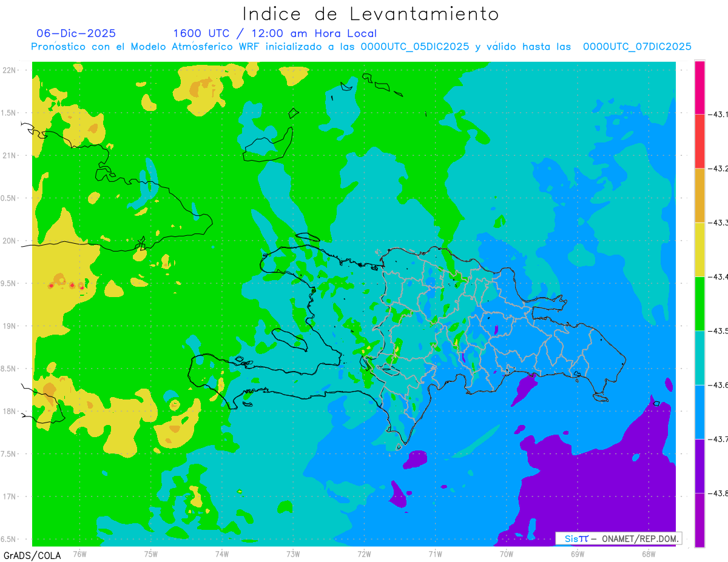Screen dimensions: 728x562
Task: Click the "GrADS/COLA" credit label
Action: click(x=32, y=555)
